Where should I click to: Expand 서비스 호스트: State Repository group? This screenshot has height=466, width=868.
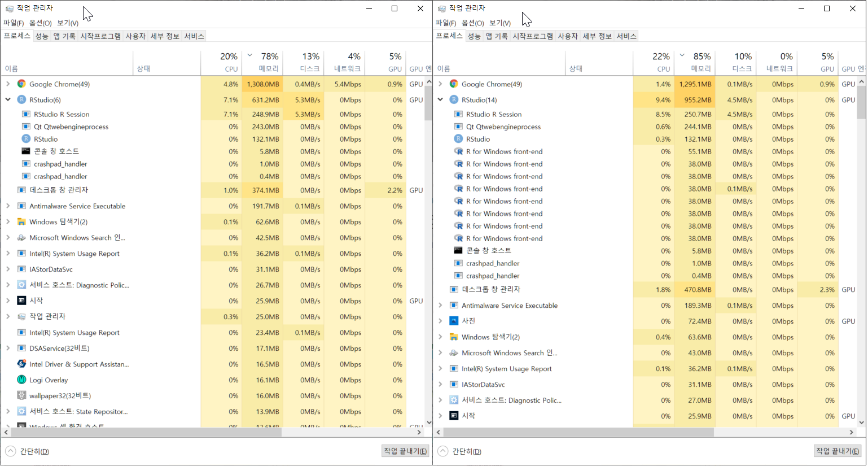coord(8,412)
